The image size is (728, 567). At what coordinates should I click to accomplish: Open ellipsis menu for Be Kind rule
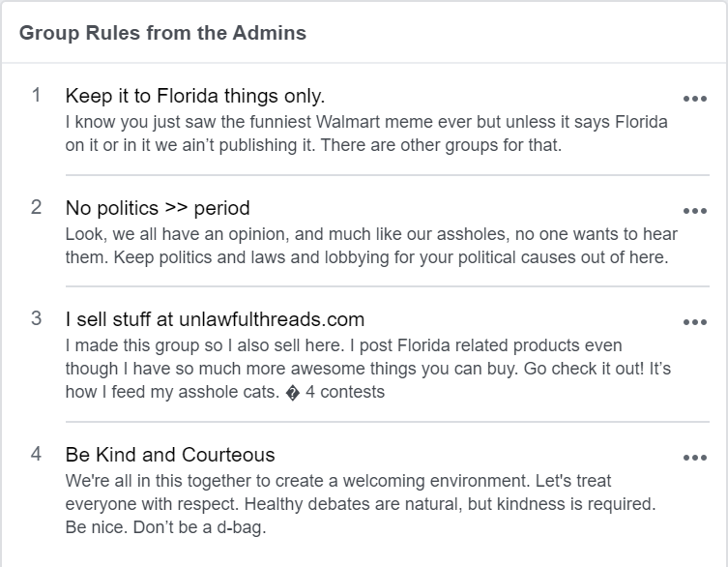click(x=694, y=458)
